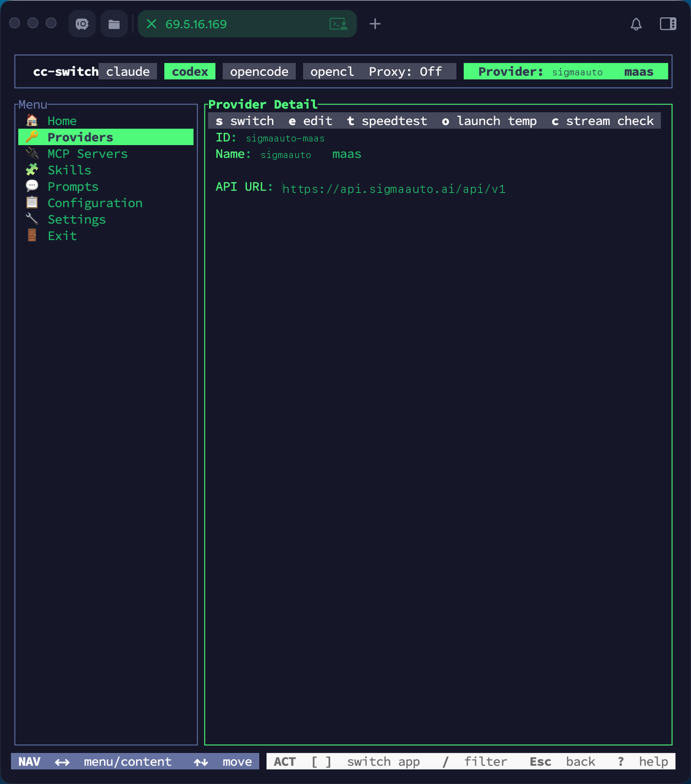This screenshot has width=691, height=784.
Task: Click the '[ ] switch app' hint
Action: [366, 761]
